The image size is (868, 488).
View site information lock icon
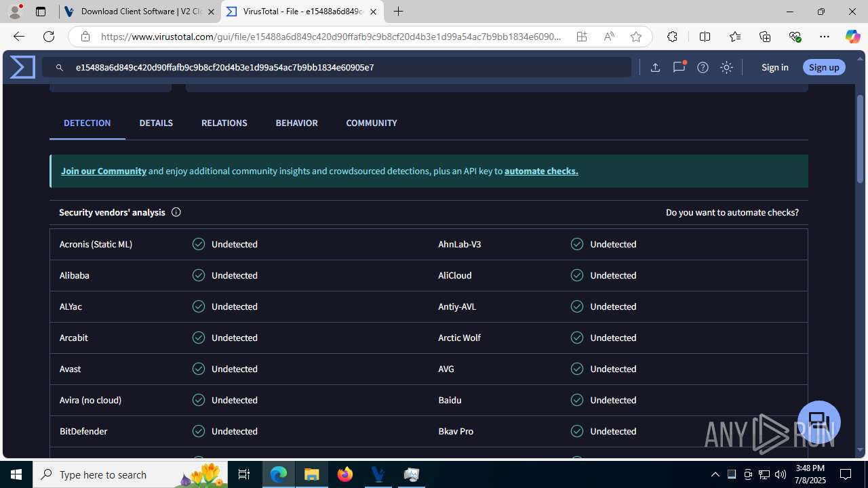[x=85, y=37]
